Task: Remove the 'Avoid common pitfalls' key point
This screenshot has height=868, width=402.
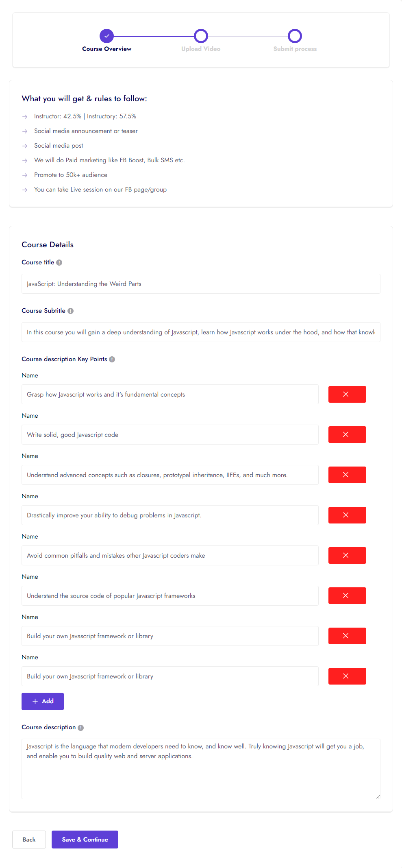Action: [x=347, y=555]
